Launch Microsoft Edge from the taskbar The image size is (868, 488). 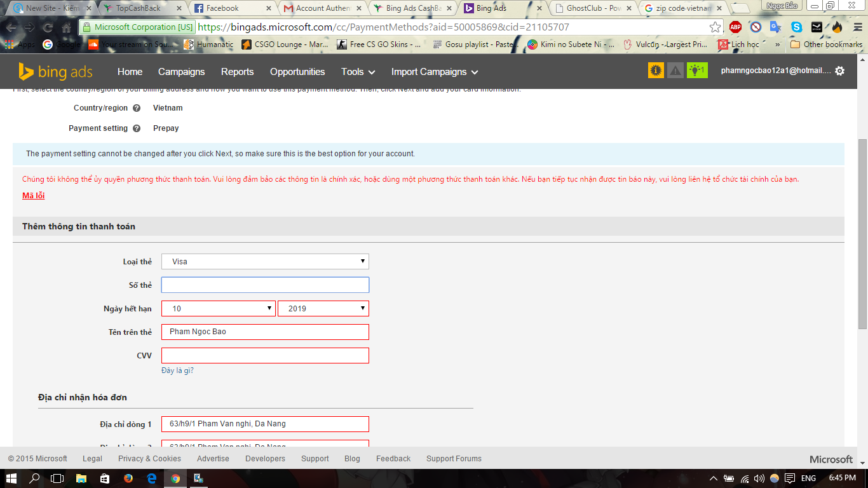coord(152,478)
